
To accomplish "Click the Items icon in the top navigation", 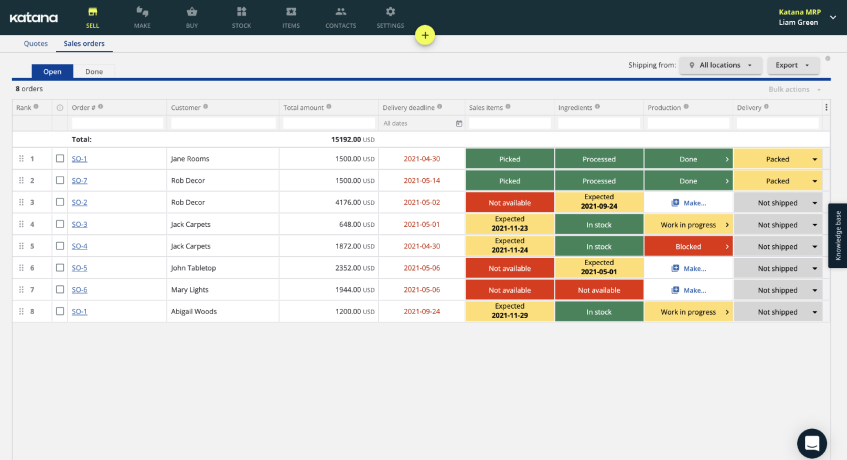I will click(291, 12).
